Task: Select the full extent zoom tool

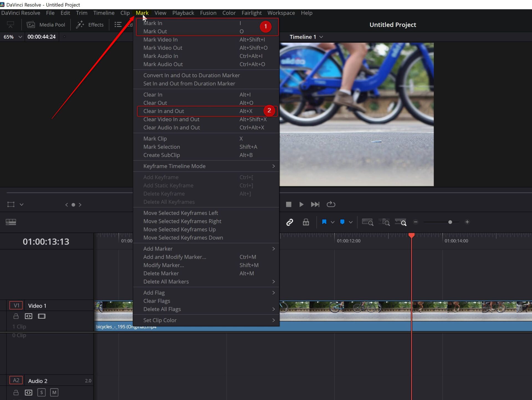Action: click(x=367, y=222)
